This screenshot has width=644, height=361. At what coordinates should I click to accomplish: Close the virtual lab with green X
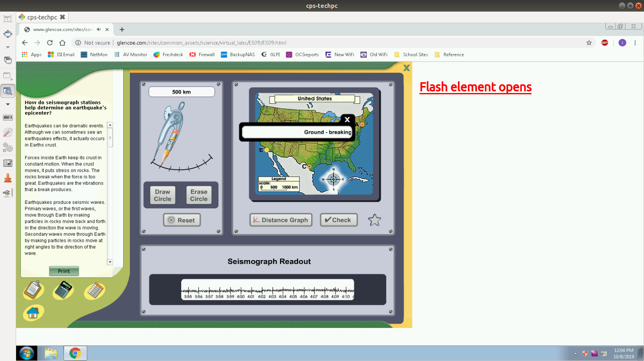point(407,68)
